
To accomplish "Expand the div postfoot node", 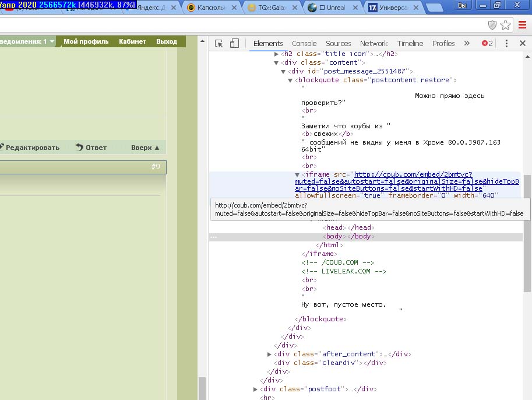I will pyautogui.click(x=256, y=389).
